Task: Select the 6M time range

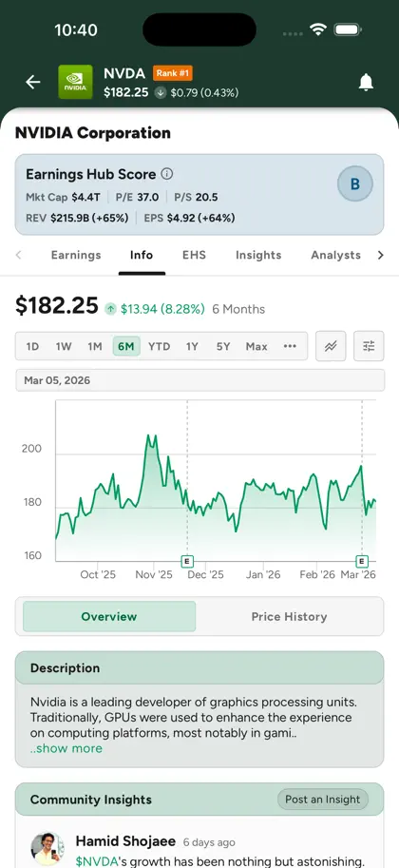Action: [126, 347]
